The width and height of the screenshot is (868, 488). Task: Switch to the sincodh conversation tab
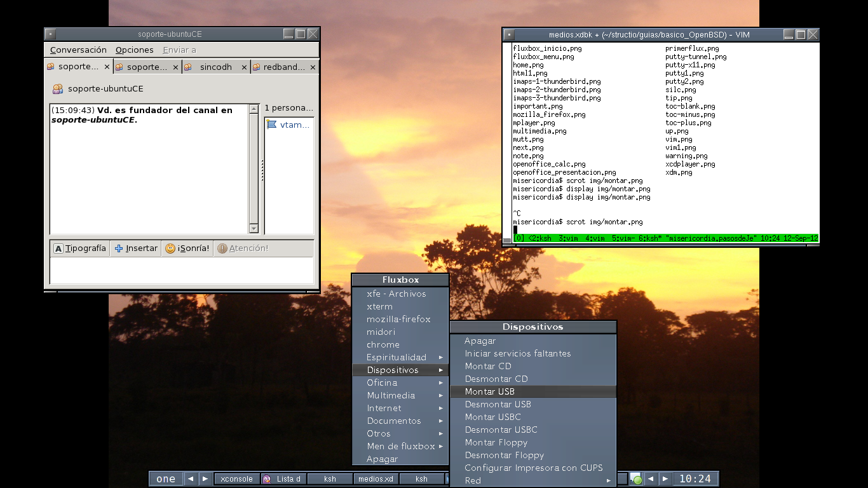pos(215,67)
